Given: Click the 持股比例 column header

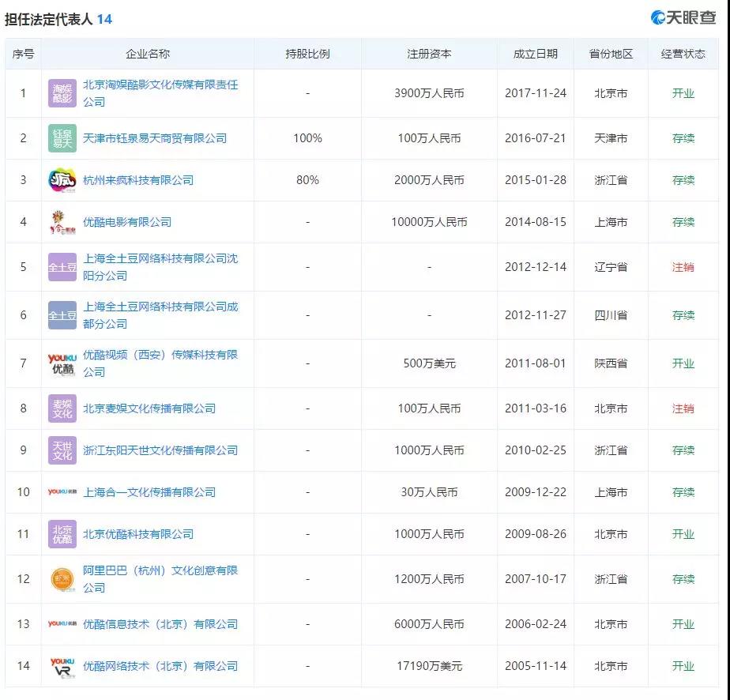Looking at the screenshot, I should click(x=308, y=54).
